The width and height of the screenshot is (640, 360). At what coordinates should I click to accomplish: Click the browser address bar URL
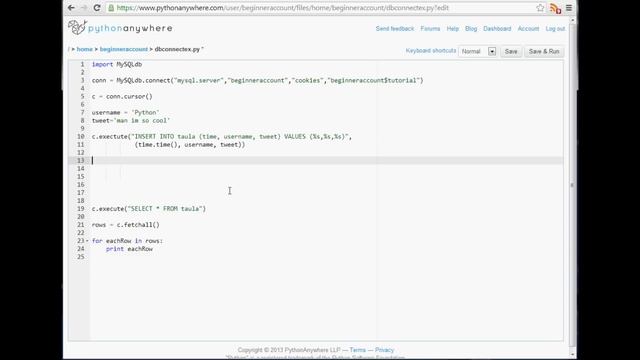tap(282, 8)
